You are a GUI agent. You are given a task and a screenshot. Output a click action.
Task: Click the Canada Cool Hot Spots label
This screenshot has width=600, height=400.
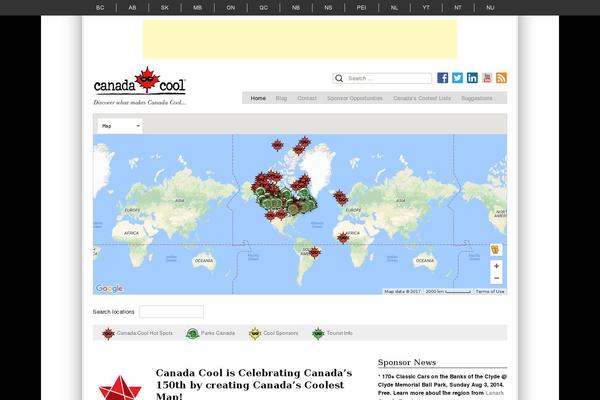tap(145, 333)
